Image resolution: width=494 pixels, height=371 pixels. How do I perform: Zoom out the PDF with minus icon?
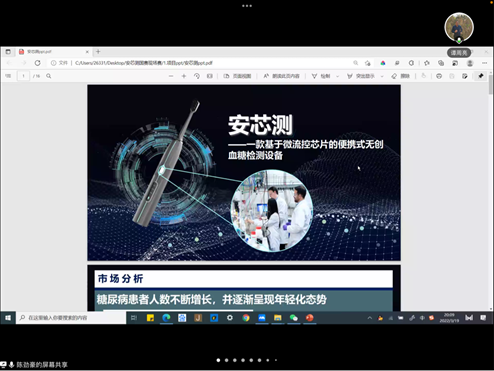point(171,76)
